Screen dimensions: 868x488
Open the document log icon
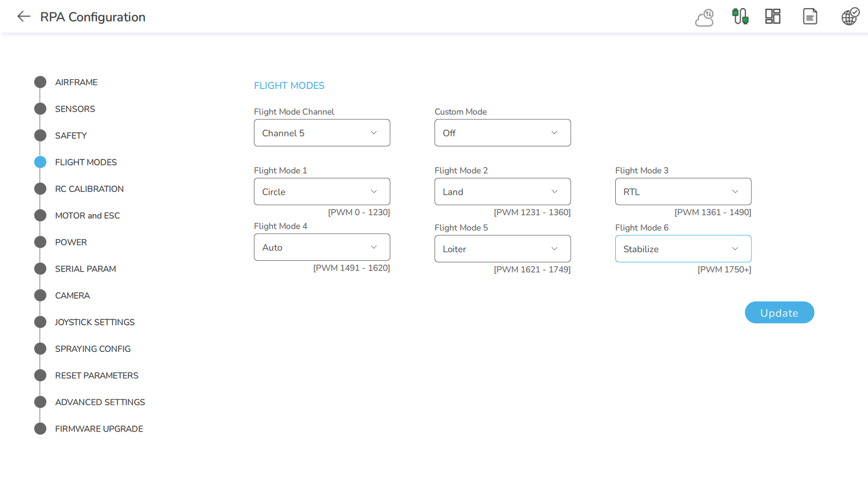[x=809, y=16]
